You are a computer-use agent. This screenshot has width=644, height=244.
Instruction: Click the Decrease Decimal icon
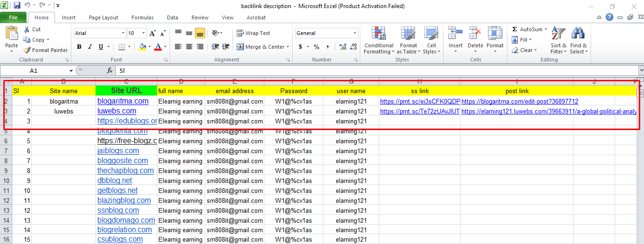[x=353, y=47]
